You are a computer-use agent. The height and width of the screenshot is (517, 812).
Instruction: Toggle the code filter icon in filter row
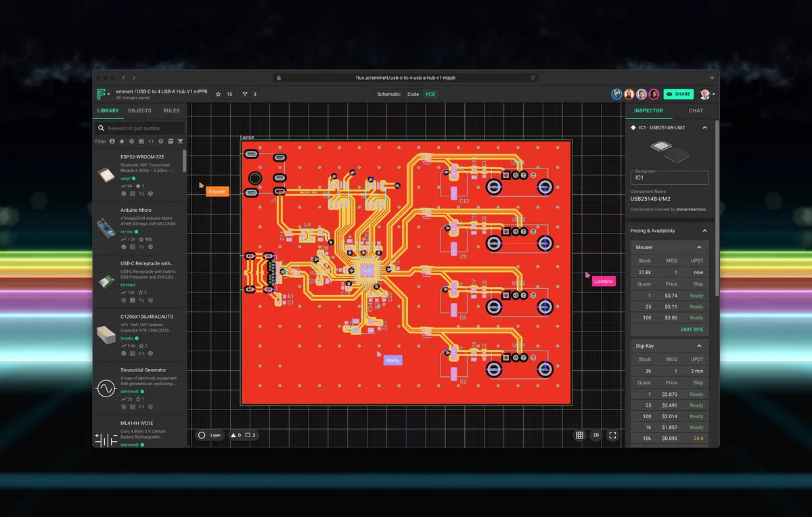click(x=151, y=141)
